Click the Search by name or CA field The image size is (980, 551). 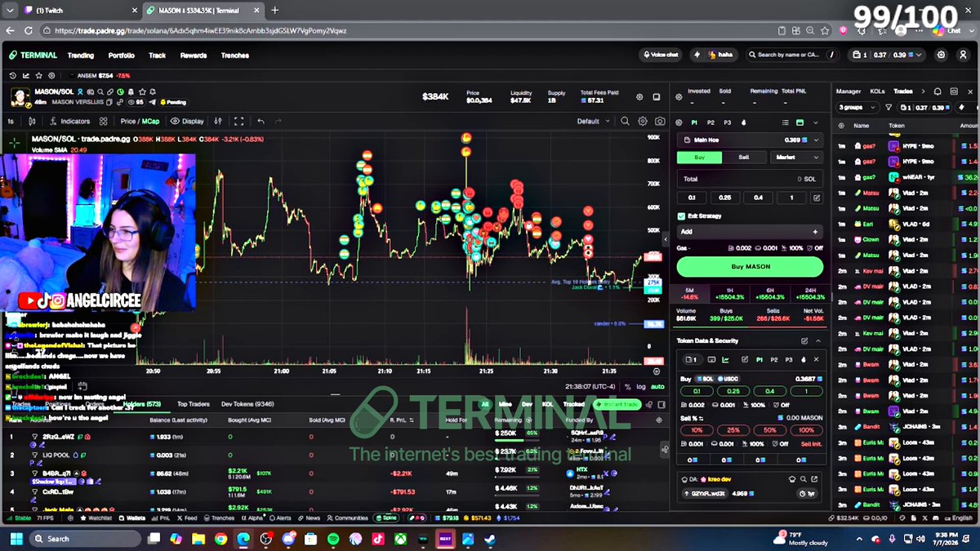click(x=791, y=55)
